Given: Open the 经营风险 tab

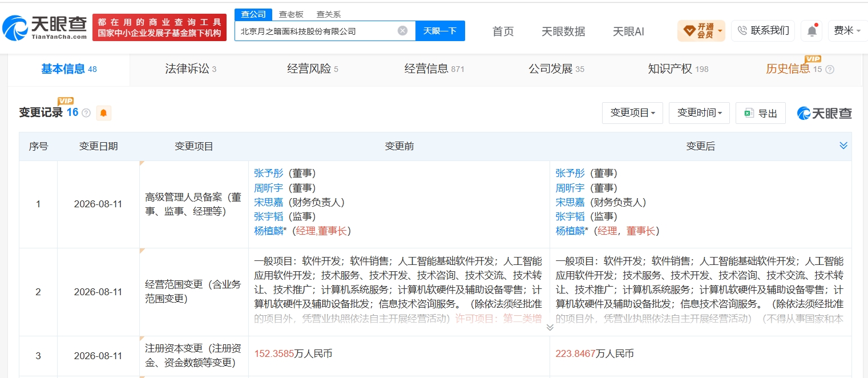Looking at the screenshot, I should point(312,69).
